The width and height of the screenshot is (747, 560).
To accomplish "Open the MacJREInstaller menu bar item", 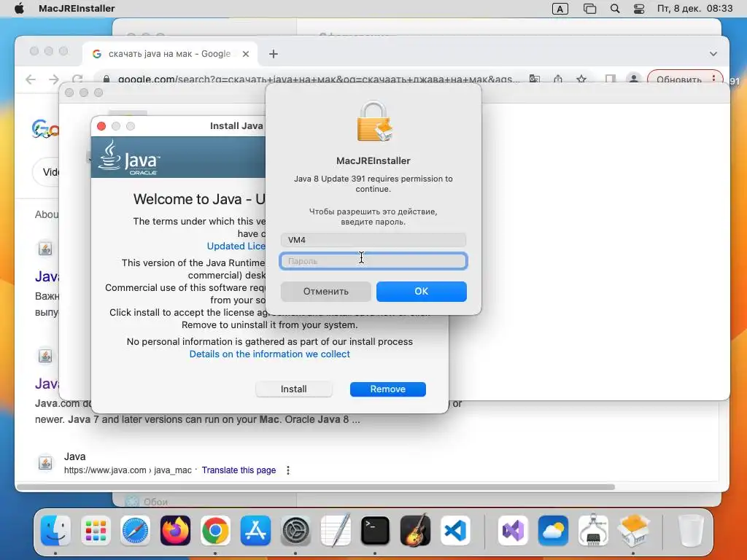I will (76, 9).
